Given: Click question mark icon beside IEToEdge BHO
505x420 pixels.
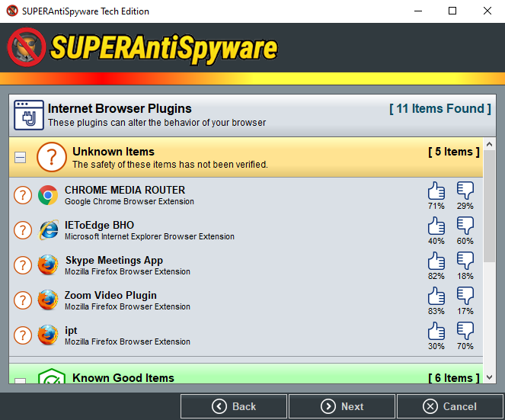Looking at the screenshot, I should tap(24, 230).
